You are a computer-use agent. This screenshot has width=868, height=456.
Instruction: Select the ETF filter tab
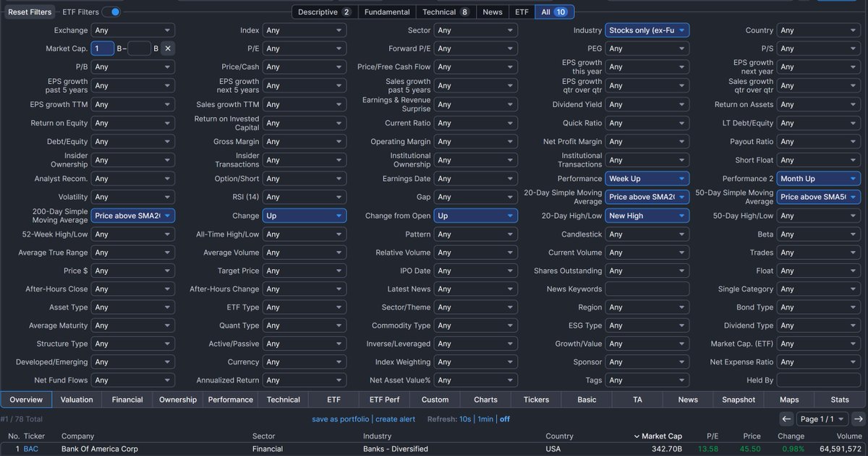(x=522, y=12)
